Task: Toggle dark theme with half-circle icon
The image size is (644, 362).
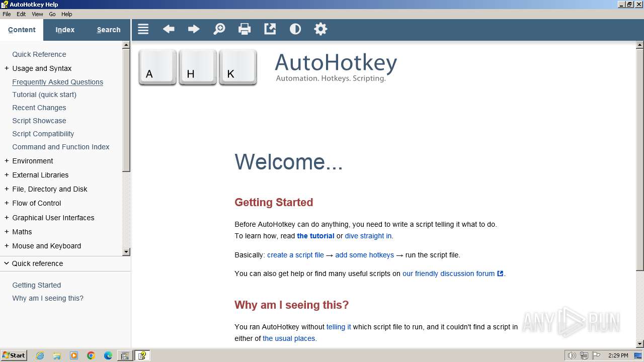Action: [x=295, y=29]
